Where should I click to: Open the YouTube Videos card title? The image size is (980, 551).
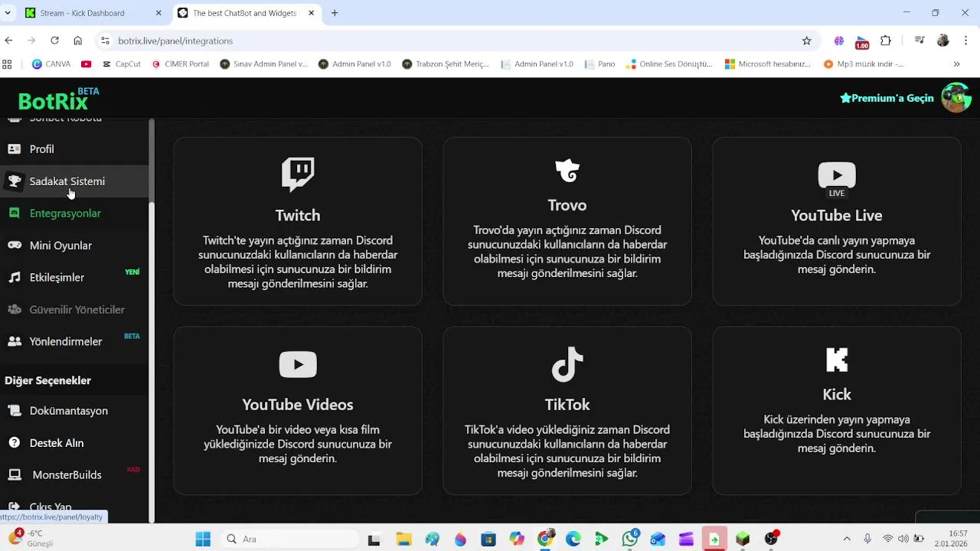pos(298,404)
